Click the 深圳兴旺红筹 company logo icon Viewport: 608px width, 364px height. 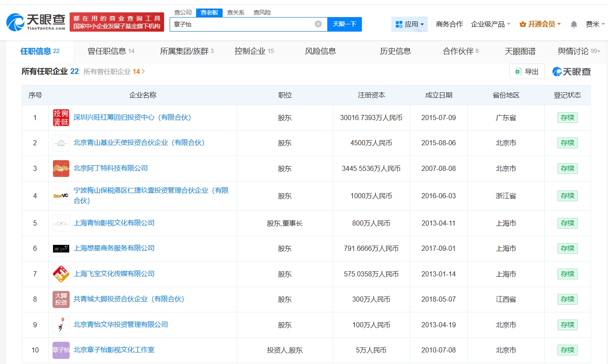click(61, 117)
